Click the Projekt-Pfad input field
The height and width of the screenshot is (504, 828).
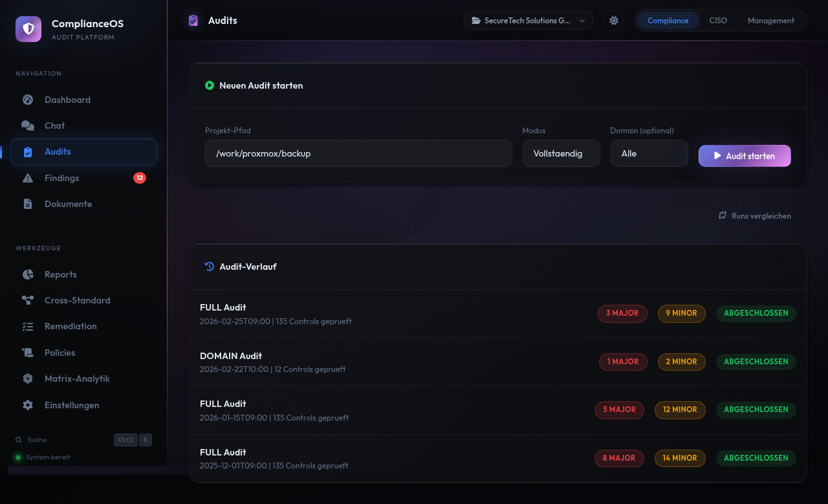click(358, 154)
